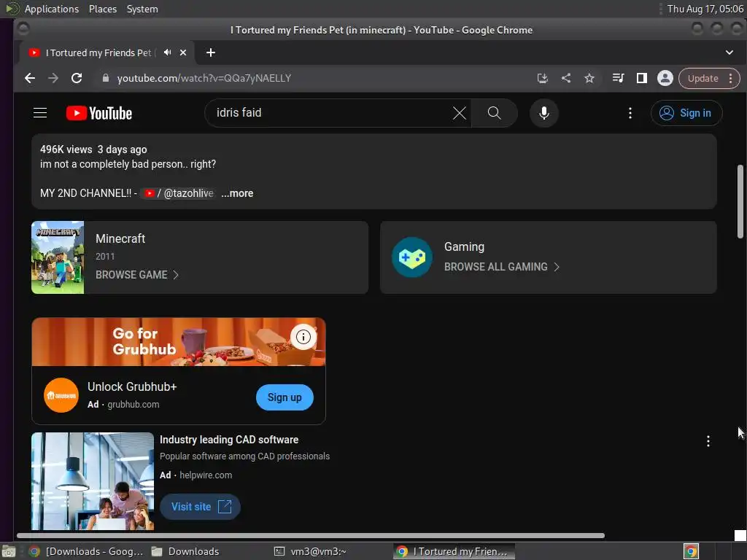Viewport: 747px width, 560px height.
Task: Click the vertical page scrollbar
Action: coord(740,201)
